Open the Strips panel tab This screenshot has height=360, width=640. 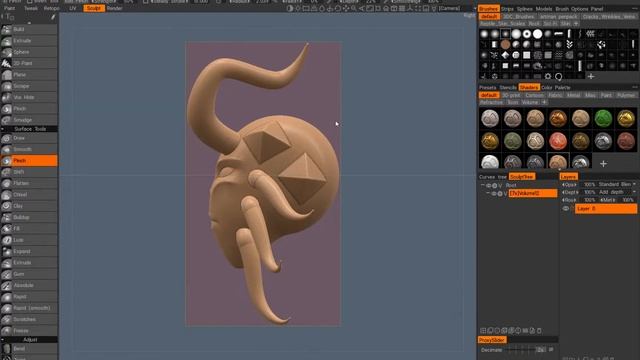click(x=507, y=9)
